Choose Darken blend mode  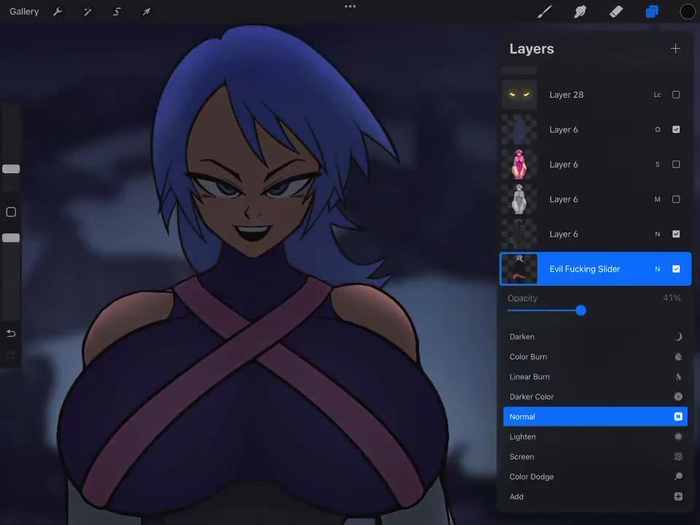(x=595, y=337)
